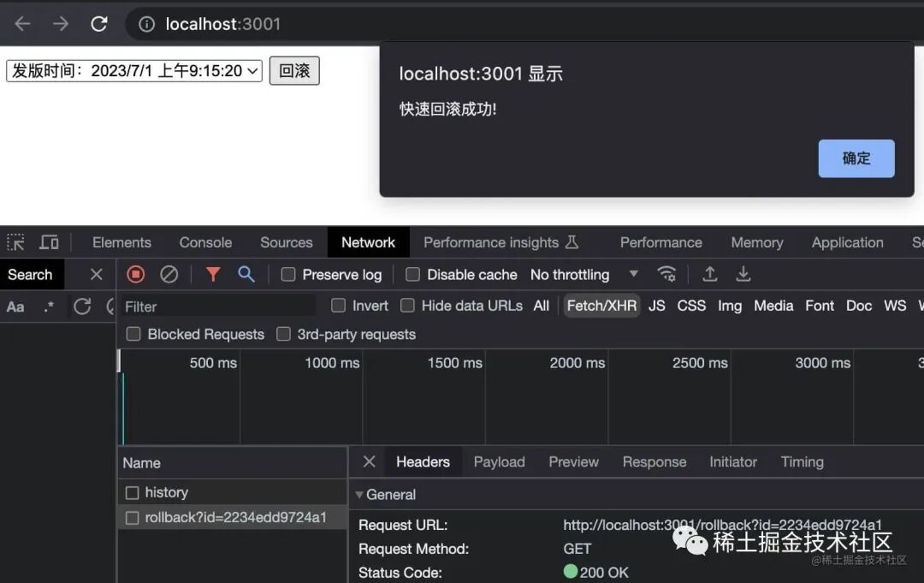Image resolution: width=924 pixels, height=583 pixels.
Task: Open the network search magnifier
Action: (246, 274)
